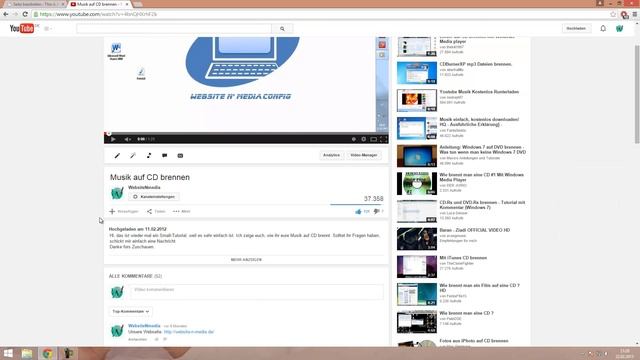This screenshot has width=640, height=360.
Task: Switch to the YouTube browser tab
Action: coord(99,4)
